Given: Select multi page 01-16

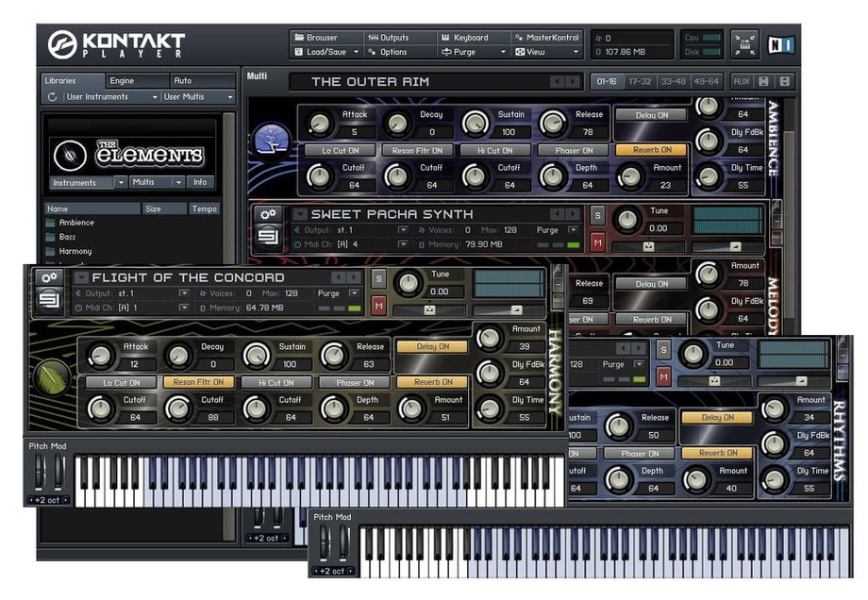Looking at the screenshot, I should [607, 81].
